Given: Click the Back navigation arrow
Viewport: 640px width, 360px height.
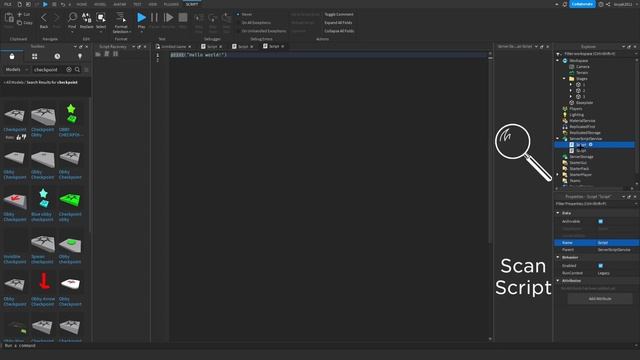Looking at the screenshot, I should (x=44, y=17).
